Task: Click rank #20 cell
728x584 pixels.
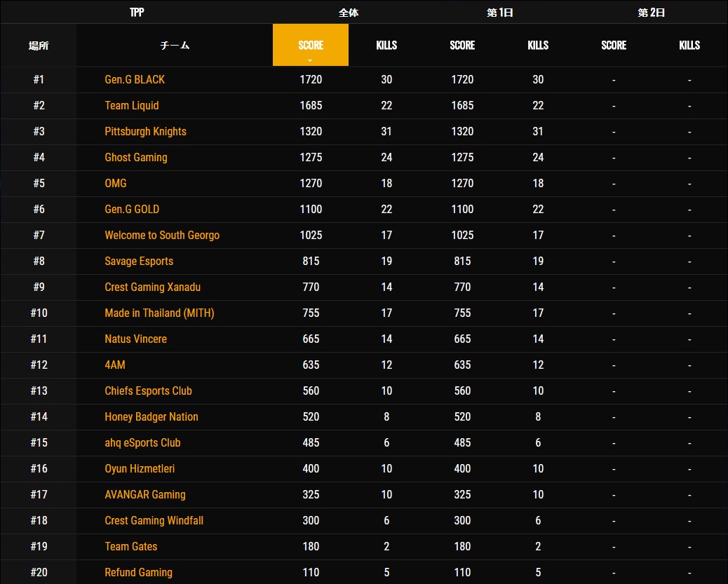Action: coord(39,572)
